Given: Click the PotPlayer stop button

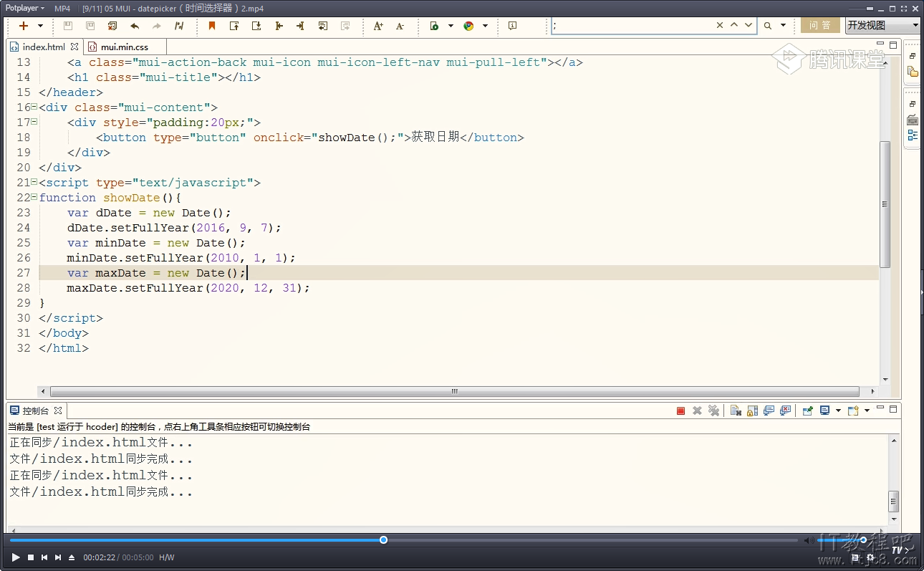Looking at the screenshot, I should click(x=31, y=557).
